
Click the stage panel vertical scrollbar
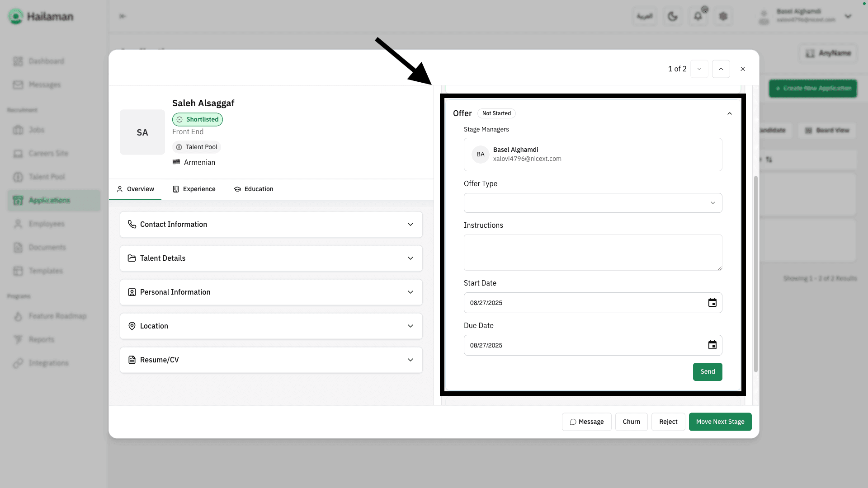coord(755,273)
